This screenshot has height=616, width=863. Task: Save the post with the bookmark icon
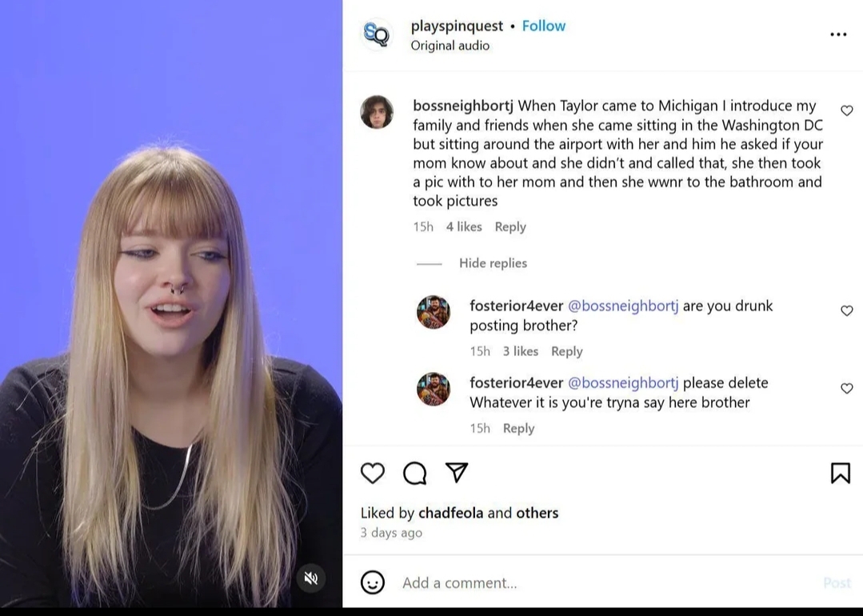click(x=841, y=473)
